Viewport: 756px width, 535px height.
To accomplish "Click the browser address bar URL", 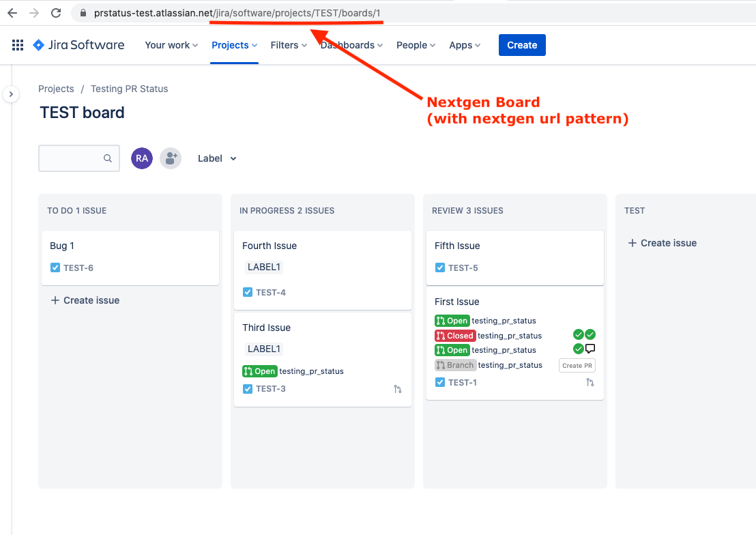I will click(237, 13).
